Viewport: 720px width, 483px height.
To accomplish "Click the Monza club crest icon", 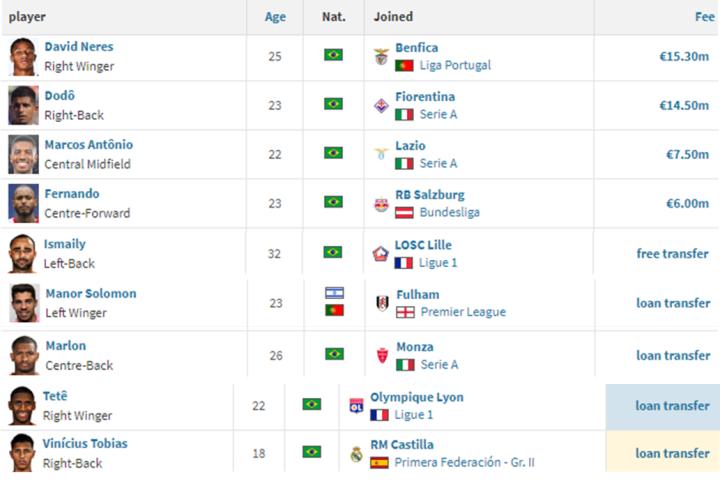I will click(x=381, y=355).
